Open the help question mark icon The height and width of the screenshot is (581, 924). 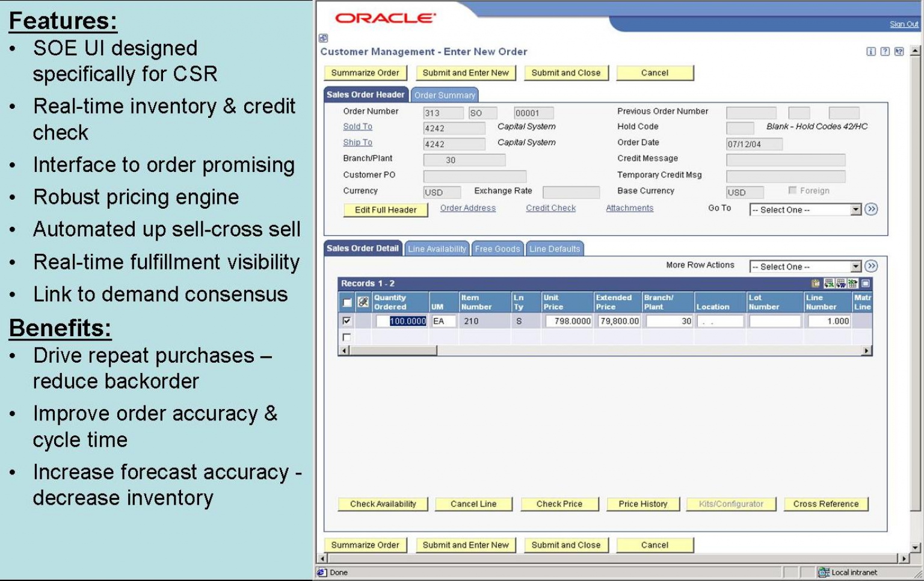pos(884,51)
